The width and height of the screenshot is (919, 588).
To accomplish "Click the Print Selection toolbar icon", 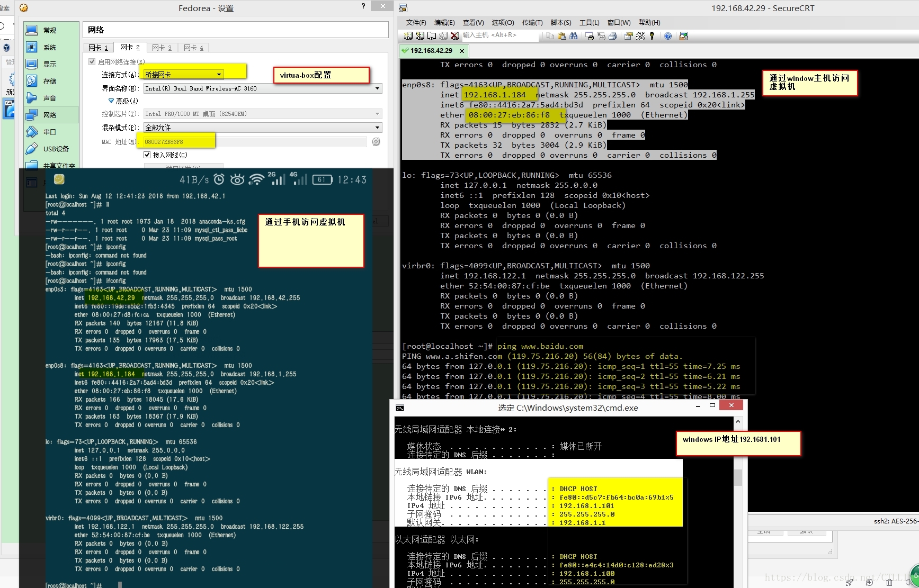I will click(601, 36).
